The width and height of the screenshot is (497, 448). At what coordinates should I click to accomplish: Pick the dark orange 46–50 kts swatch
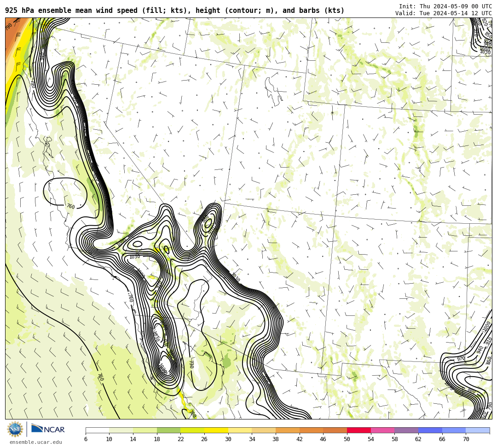click(x=335, y=430)
